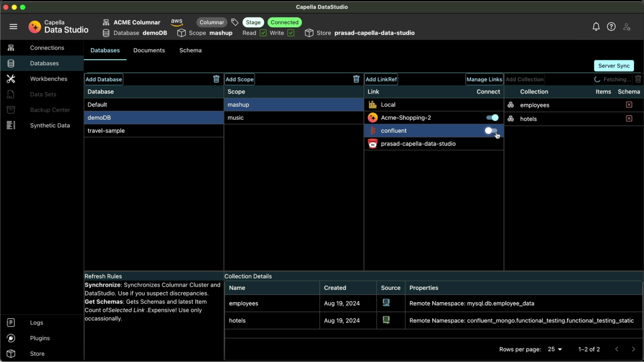
Task: Click the Add Scope button
Action: coord(240,79)
